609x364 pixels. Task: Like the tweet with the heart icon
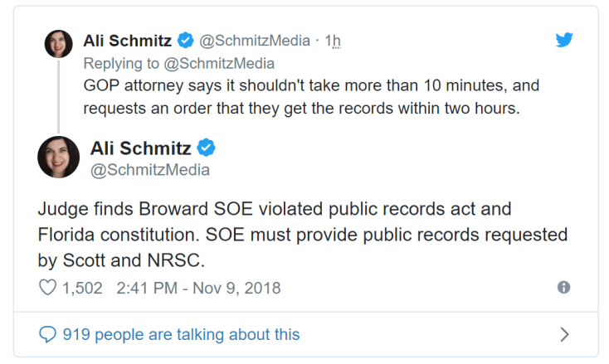coord(48,289)
